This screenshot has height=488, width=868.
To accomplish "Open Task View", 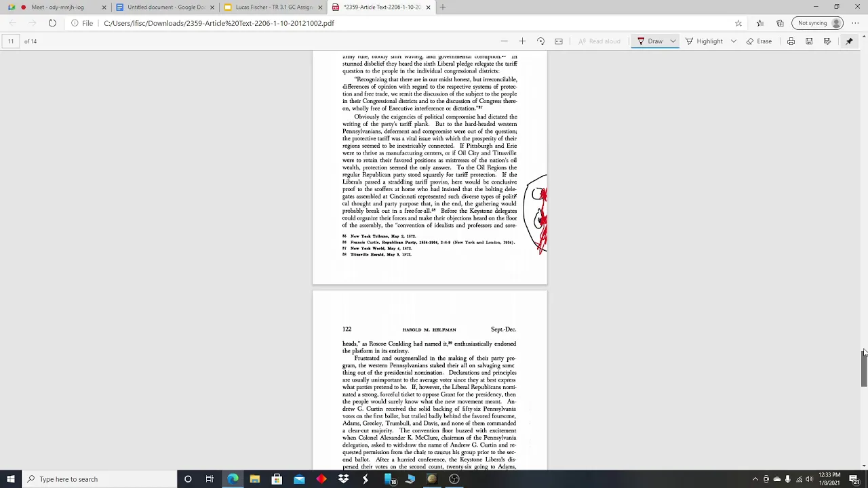I will click(210, 479).
